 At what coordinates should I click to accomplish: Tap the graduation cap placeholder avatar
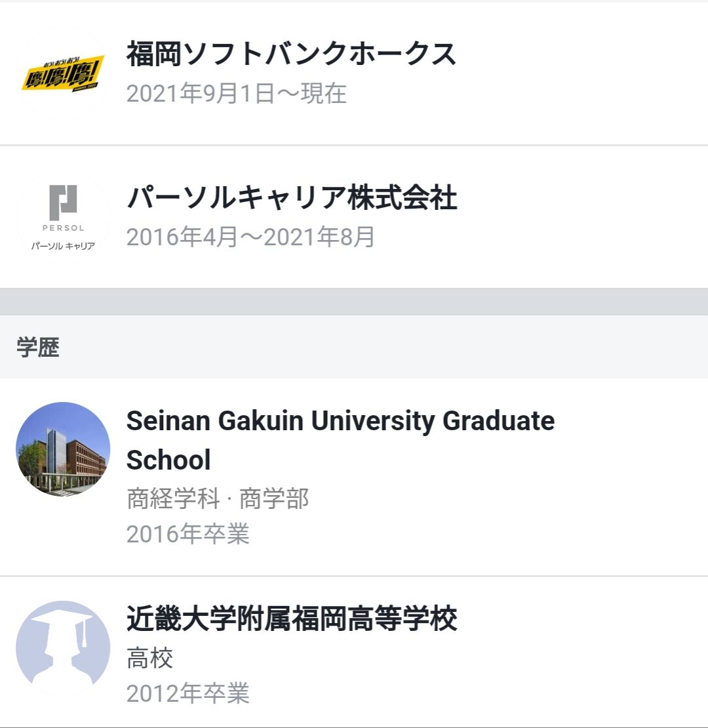(x=63, y=647)
